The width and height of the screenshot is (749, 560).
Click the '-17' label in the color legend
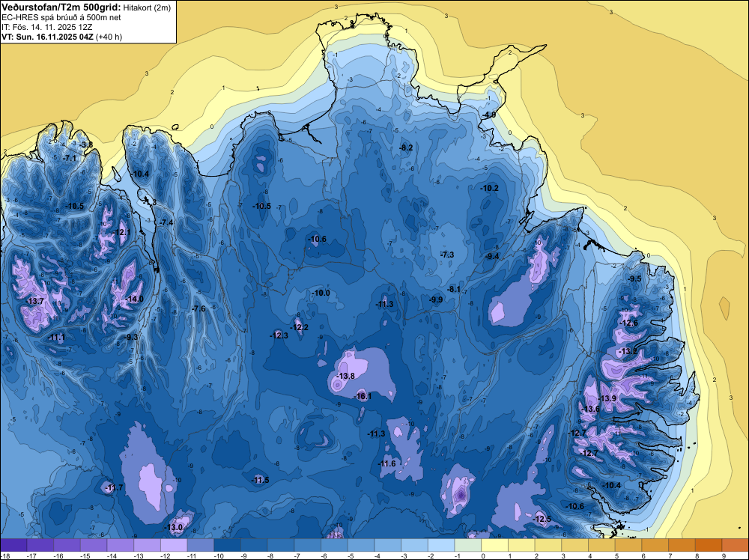[31, 556]
